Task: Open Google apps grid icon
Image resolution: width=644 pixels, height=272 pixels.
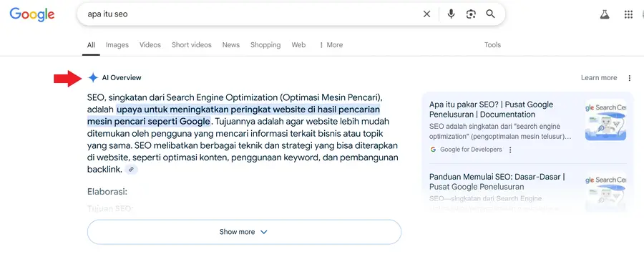Action: coord(628,14)
